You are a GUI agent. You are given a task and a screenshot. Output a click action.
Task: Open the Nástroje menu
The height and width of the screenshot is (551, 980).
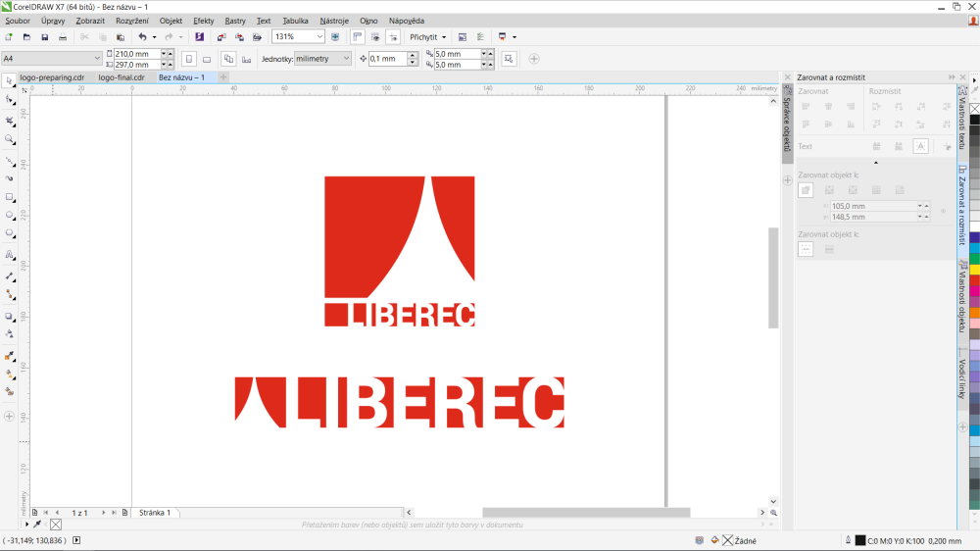point(334,21)
